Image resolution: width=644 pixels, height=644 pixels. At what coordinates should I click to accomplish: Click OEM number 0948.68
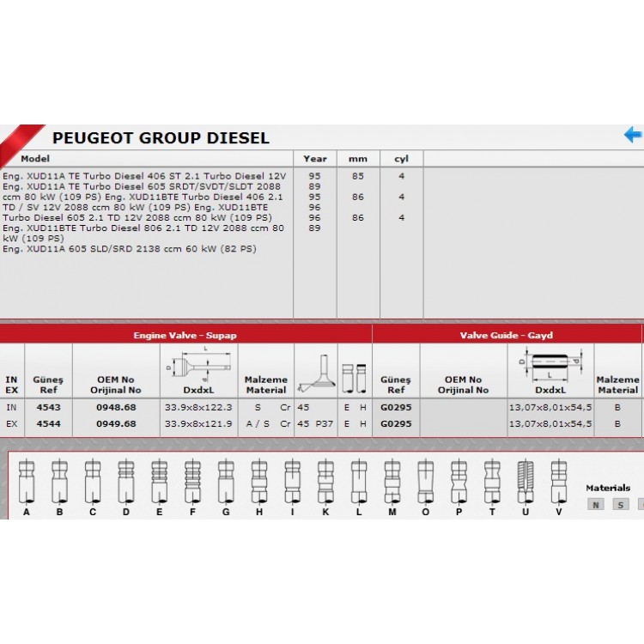click(x=116, y=407)
